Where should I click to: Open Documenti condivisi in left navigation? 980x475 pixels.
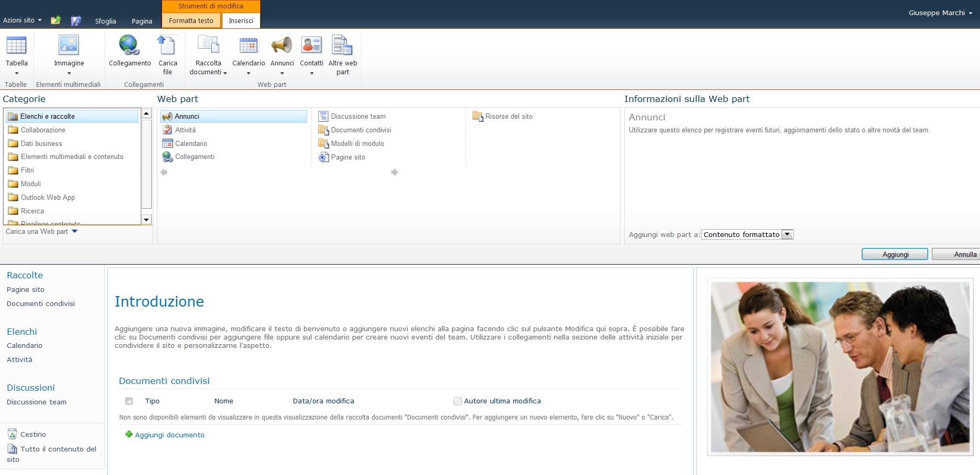coord(41,303)
